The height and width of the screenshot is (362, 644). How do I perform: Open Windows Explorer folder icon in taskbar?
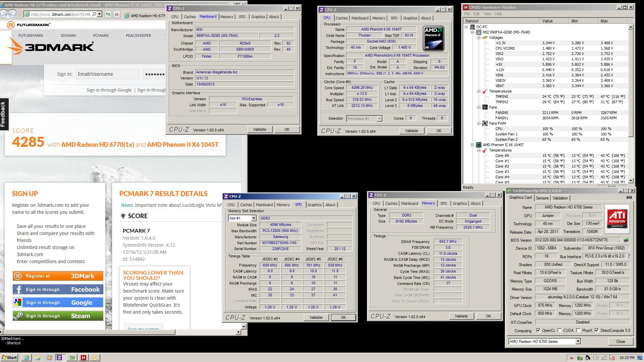click(x=38, y=358)
